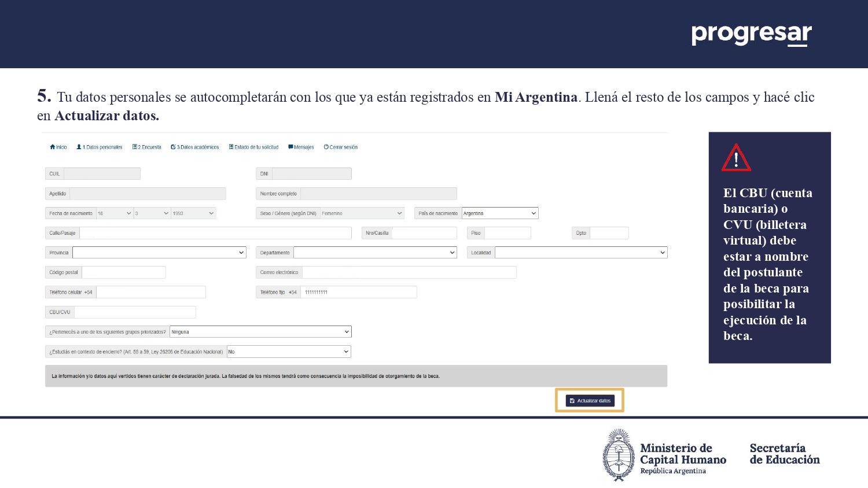This screenshot has width=868, height=488.
Task: Click the Inicio home icon
Action: pyautogui.click(x=53, y=147)
